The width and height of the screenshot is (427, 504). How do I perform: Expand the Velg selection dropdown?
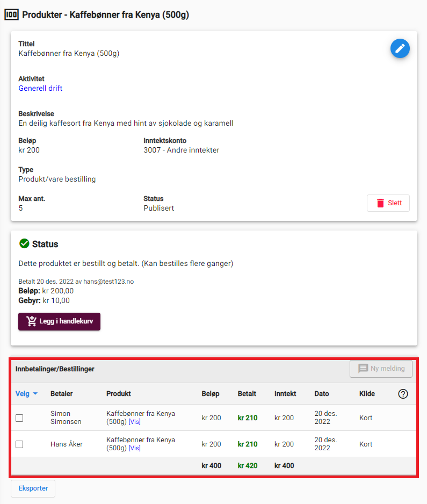[x=26, y=394]
